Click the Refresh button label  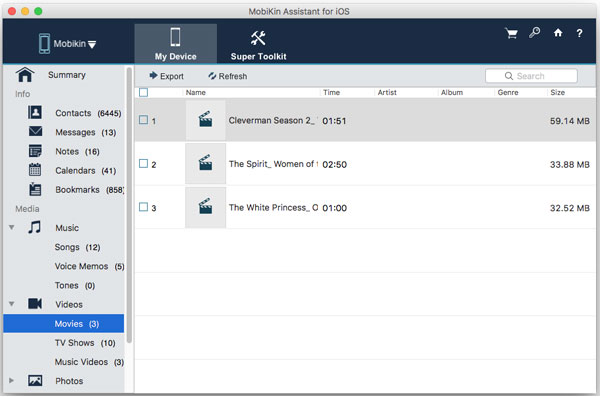click(233, 76)
